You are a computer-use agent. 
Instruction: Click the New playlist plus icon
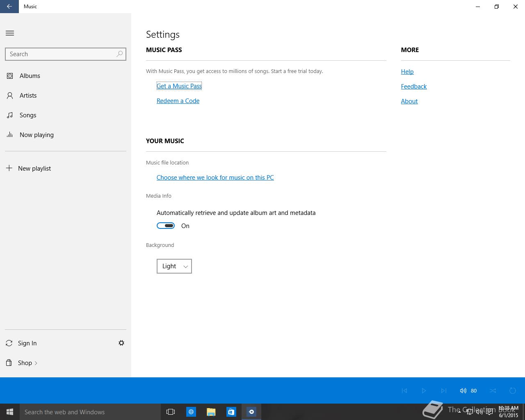[x=9, y=168]
